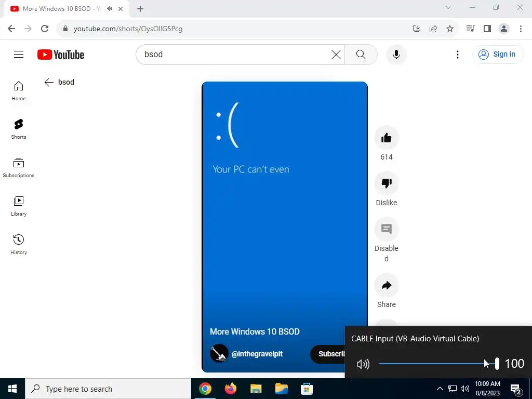532x399 pixels.
Task: Open the clock showing 10:09 AM
Action: tap(487, 389)
